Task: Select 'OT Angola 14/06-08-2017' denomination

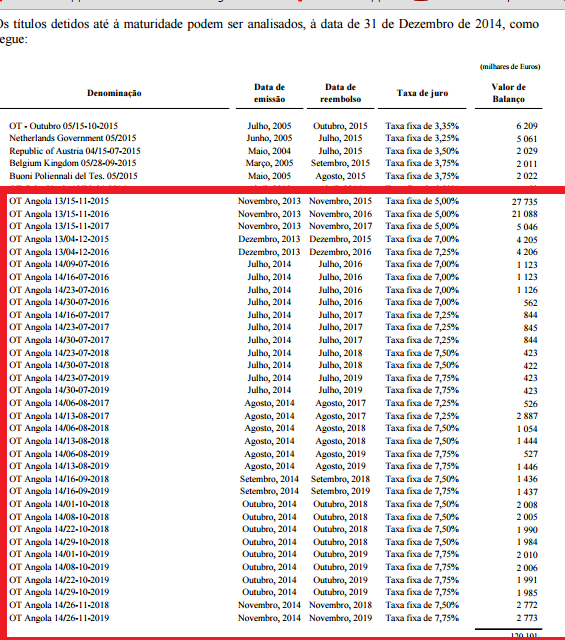Action: click(59, 403)
